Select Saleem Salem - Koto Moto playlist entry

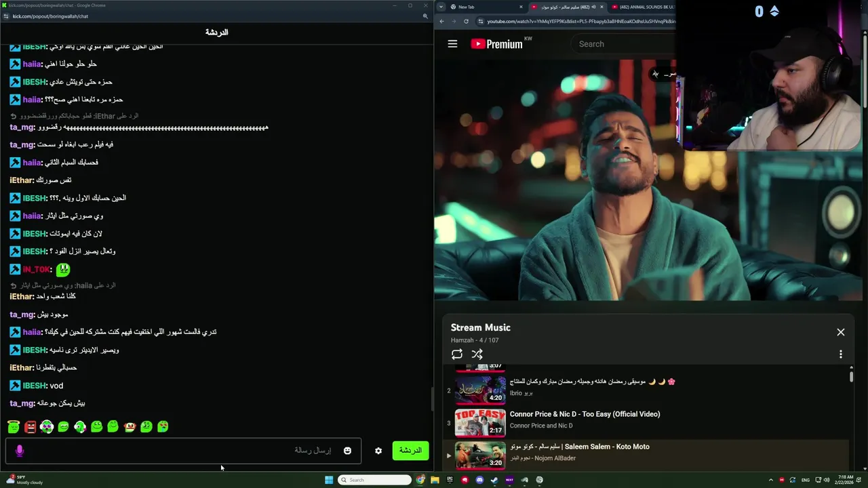[644, 455]
